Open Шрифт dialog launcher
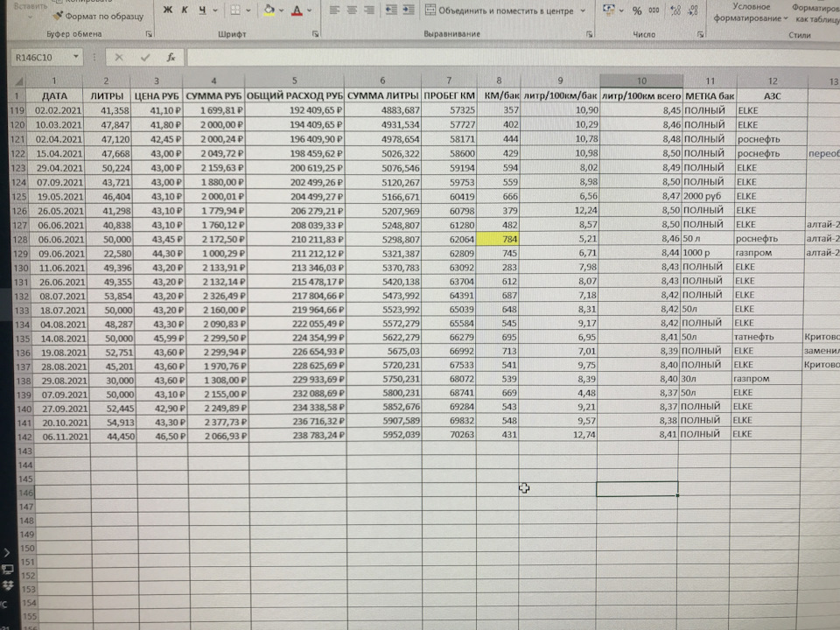 [x=316, y=34]
